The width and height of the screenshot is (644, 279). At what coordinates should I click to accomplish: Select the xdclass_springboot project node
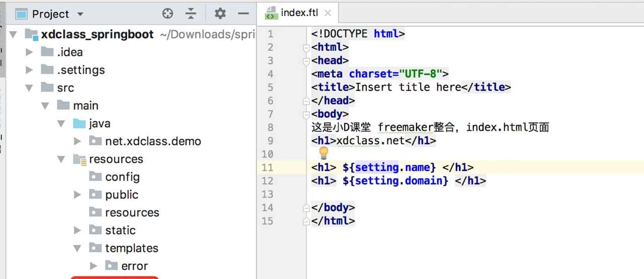pyautogui.click(x=97, y=34)
